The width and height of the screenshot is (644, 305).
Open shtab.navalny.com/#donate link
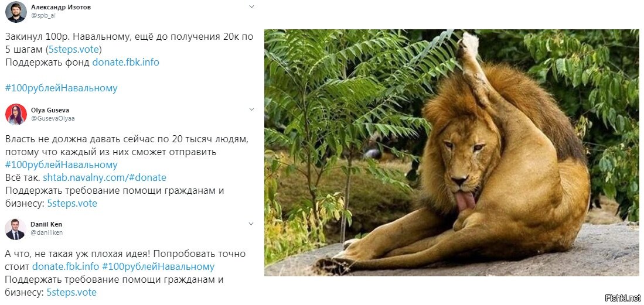[105, 178]
